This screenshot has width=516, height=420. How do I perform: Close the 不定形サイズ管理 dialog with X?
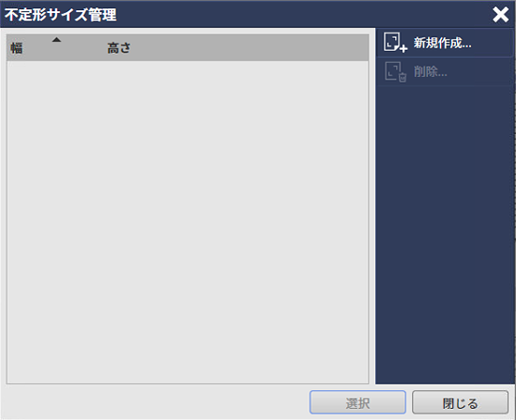500,15
